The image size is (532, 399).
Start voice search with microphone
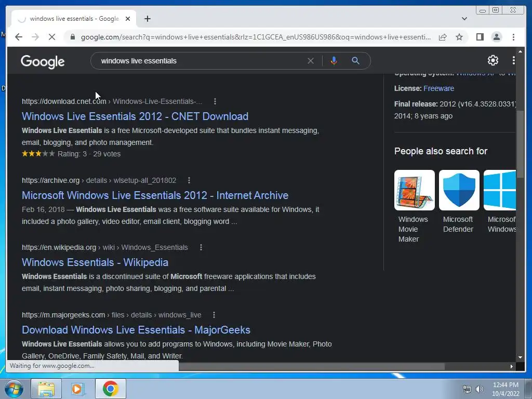[334, 61]
